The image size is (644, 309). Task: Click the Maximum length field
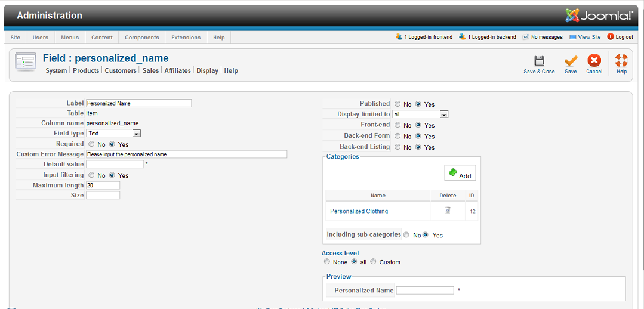click(103, 186)
